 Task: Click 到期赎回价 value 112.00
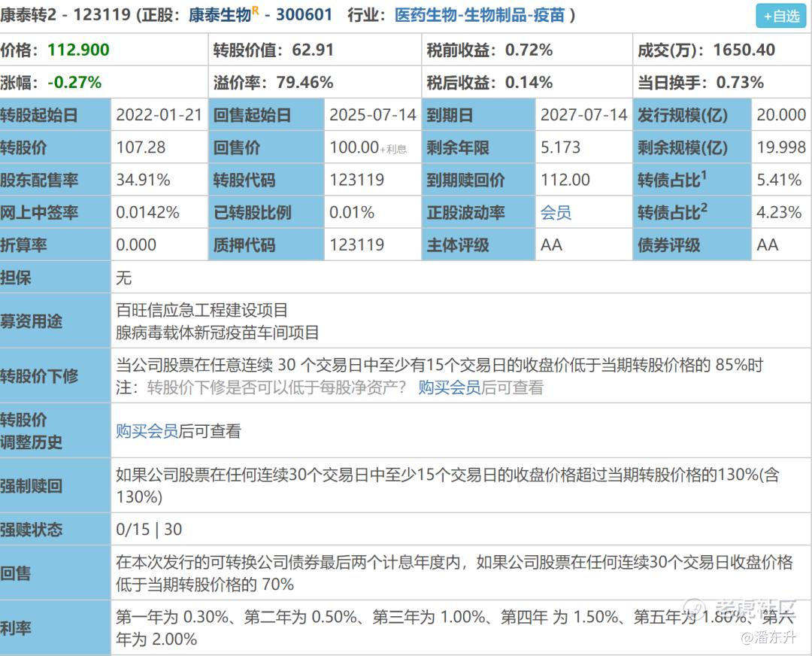pyautogui.click(x=565, y=180)
